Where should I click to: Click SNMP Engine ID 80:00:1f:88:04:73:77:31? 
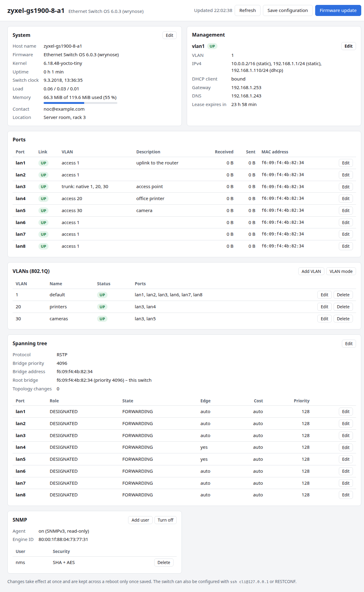coord(63,539)
